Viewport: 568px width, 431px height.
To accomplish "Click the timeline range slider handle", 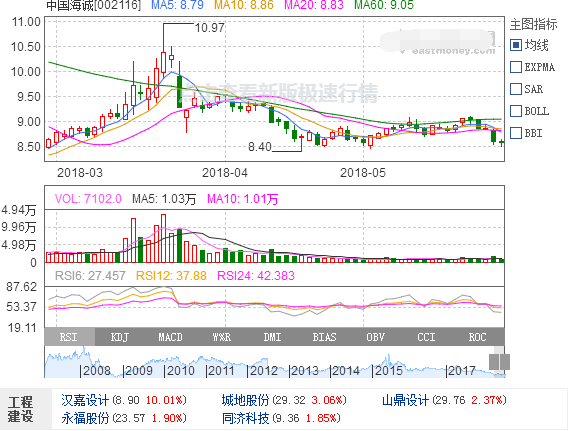I will click(499, 362).
